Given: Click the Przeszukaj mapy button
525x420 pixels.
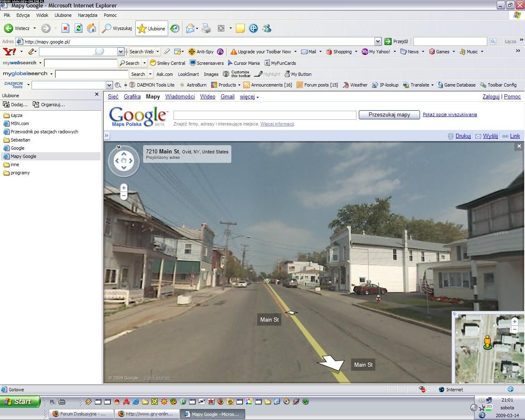Looking at the screenshot, I should (389, 115).
